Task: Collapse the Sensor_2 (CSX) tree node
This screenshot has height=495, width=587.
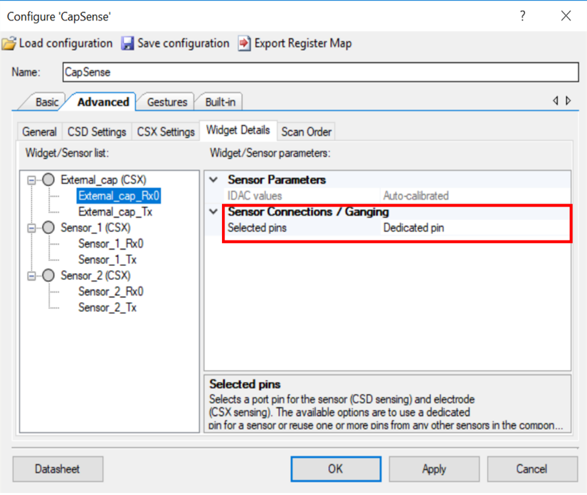Action: point(32,276)
